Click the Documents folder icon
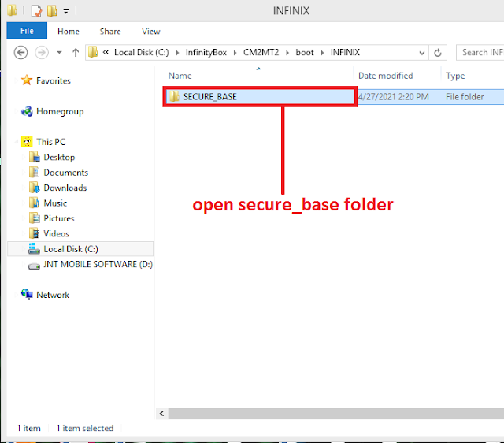Screen dimensions: 504x443 pyautogui.click(x=34, y=173)
